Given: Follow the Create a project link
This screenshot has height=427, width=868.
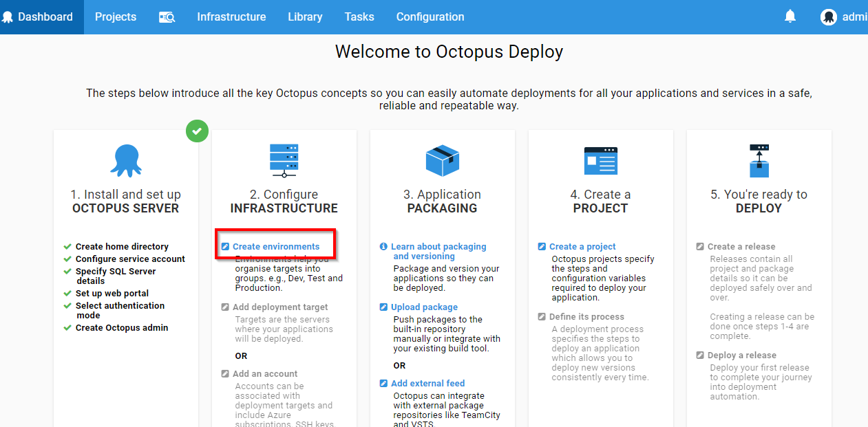Looking at the screenshot, I should click(582, 246).
